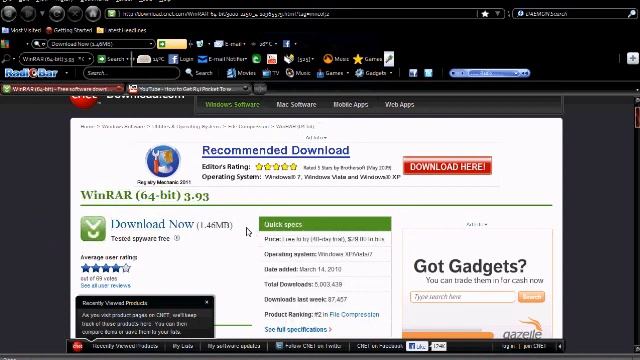Click the green refresh toolbar icon

click(256, 59)
